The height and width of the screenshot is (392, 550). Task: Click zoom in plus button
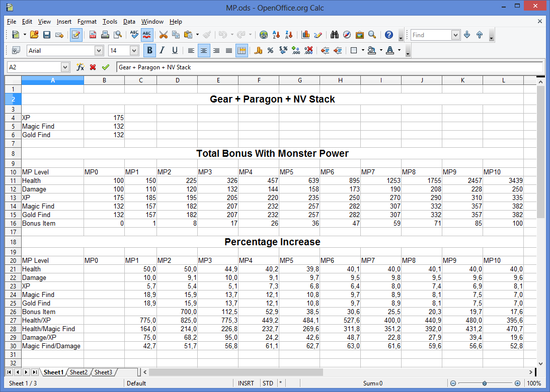coord(517,383)
